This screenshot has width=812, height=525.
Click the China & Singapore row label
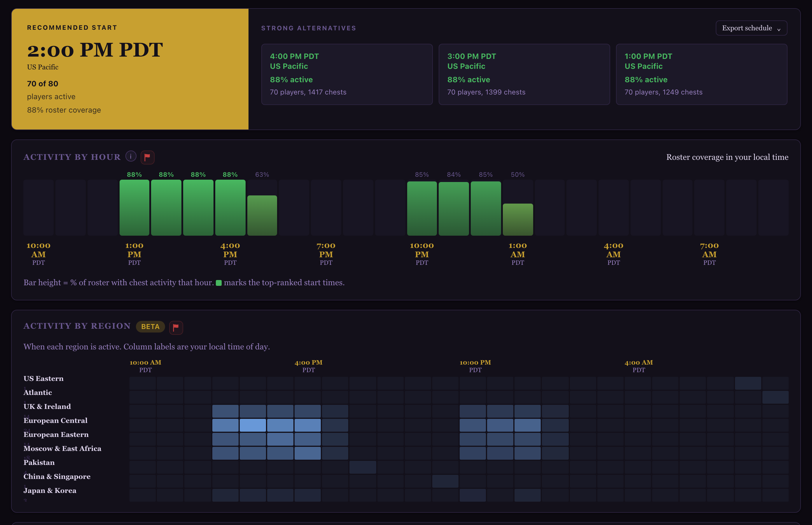[x=57, y=476]
